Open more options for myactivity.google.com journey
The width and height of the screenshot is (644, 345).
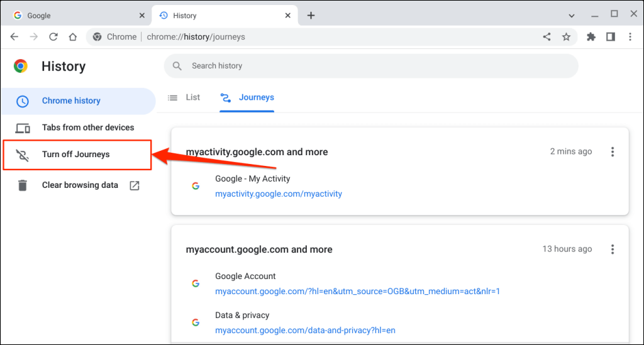tap(613, 152)
